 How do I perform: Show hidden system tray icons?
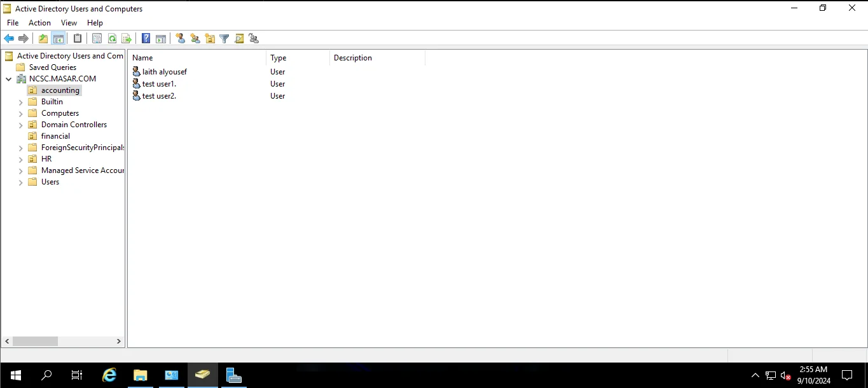pos(755,375)
